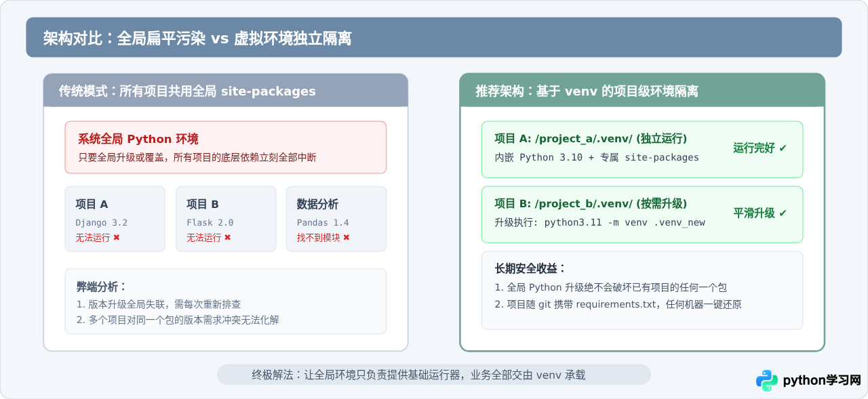Click the title 架构对比:全局扁平污染 vs 虚拟环境独立隔离

[197, 38]
